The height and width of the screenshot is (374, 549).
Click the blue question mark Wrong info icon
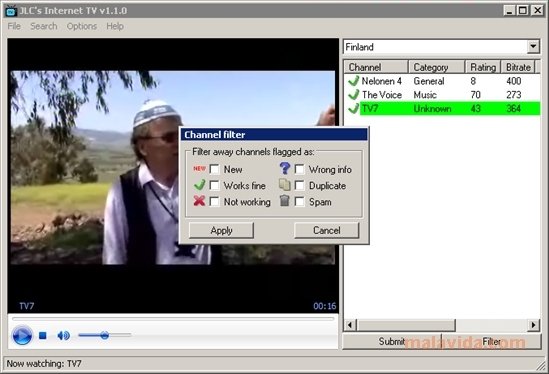(285, 168)
